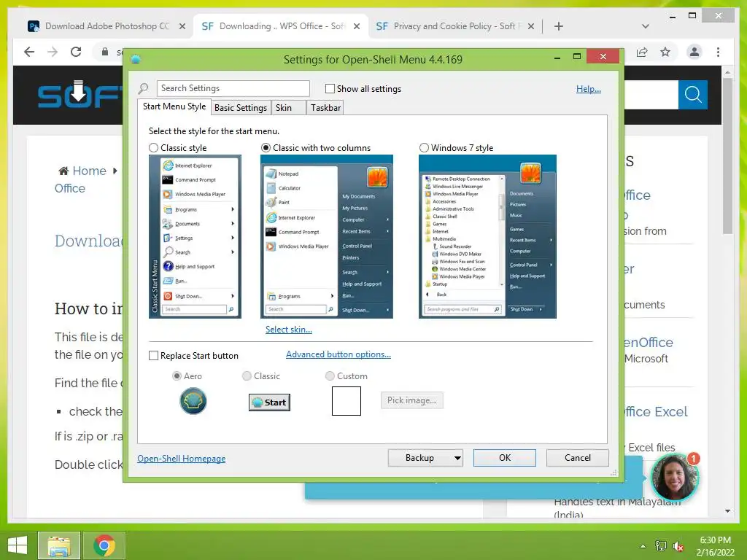
Task: Click the Windows 7 style preview image
Action: (x=487, y=237)
